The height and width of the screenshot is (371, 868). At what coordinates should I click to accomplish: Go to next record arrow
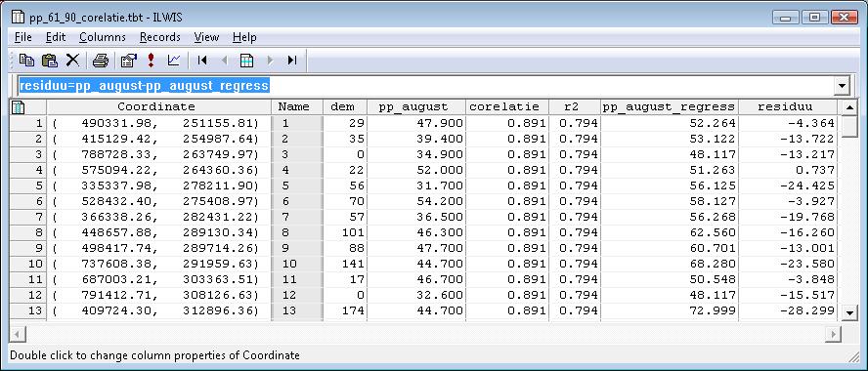pos(270,61)
